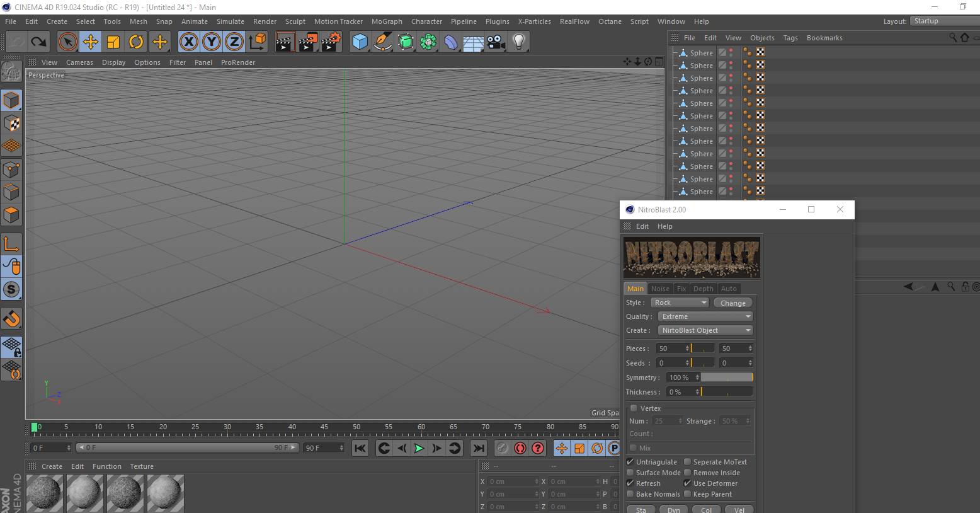The width and height of the screenshot is (980, 513).
Task: Go to end of timeline
Action: pyautogui.click(x=479, y=448)
